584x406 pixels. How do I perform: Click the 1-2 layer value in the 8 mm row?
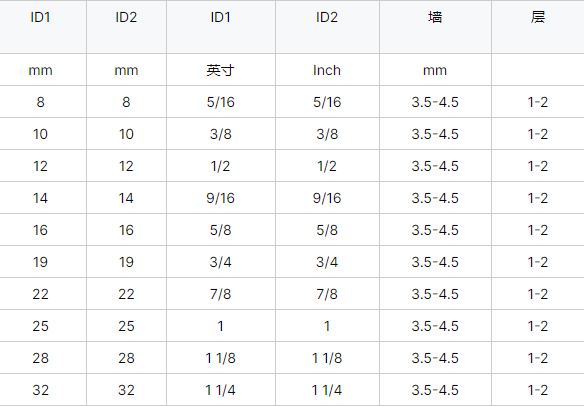click(538, 102)
